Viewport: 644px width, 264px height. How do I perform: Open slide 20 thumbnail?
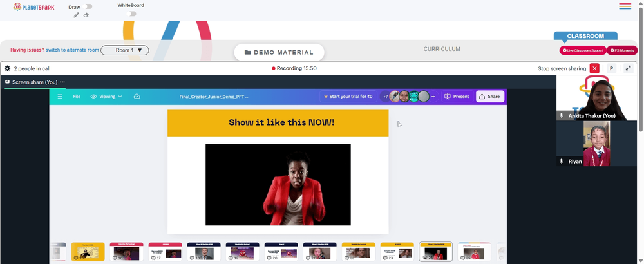tap(281, 252)
